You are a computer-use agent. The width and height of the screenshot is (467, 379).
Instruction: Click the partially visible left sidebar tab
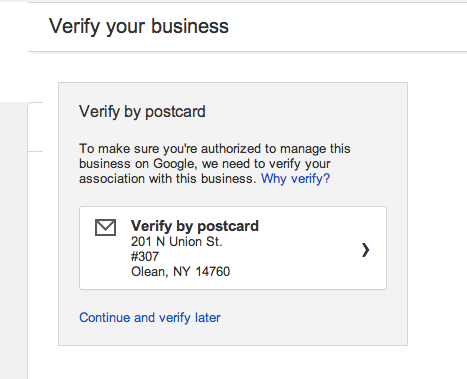(35, 127)
